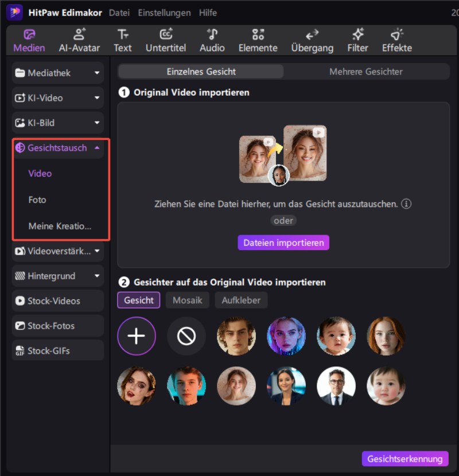Click the Gesichtserkennung button
The image size is (459, 476).
coord(404,459)
